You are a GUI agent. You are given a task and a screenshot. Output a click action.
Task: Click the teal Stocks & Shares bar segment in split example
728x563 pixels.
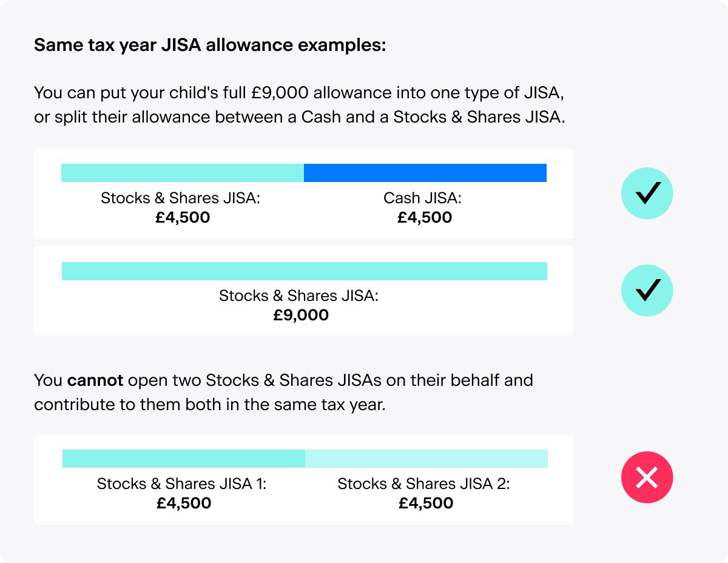[182, 173]
